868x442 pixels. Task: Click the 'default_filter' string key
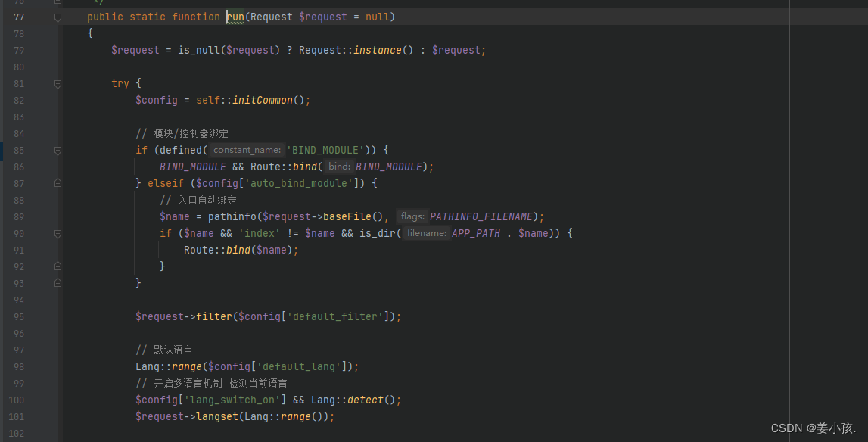pos(335,316)
